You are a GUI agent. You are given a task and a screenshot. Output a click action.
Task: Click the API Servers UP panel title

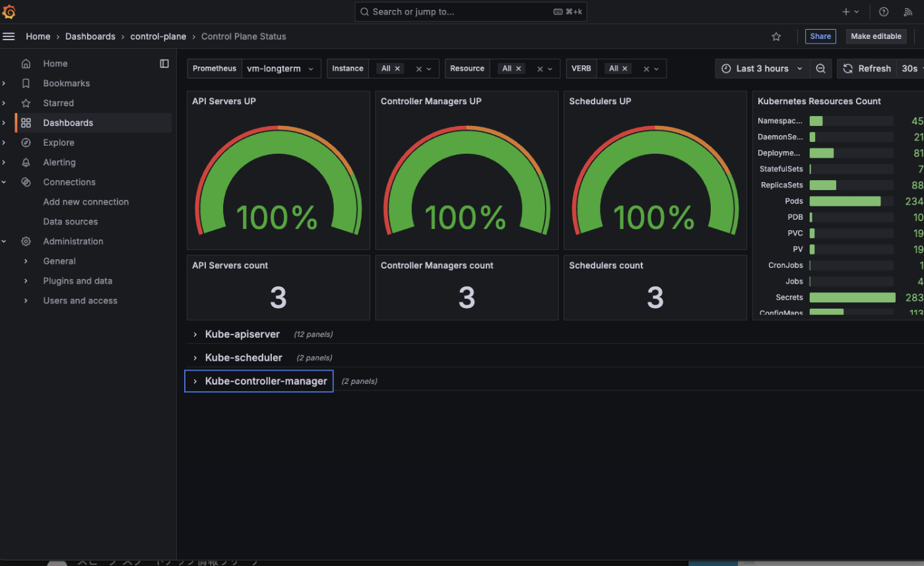pos(224,102)
